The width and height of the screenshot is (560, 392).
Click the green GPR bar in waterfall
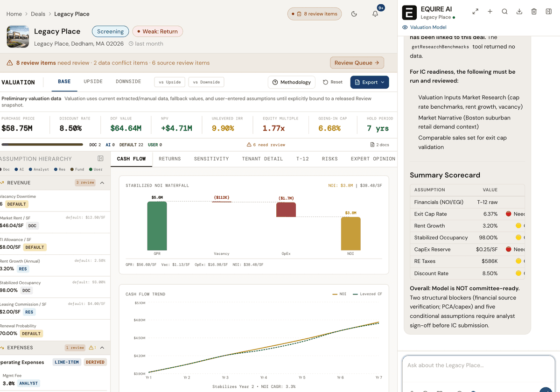click(157, 225)
